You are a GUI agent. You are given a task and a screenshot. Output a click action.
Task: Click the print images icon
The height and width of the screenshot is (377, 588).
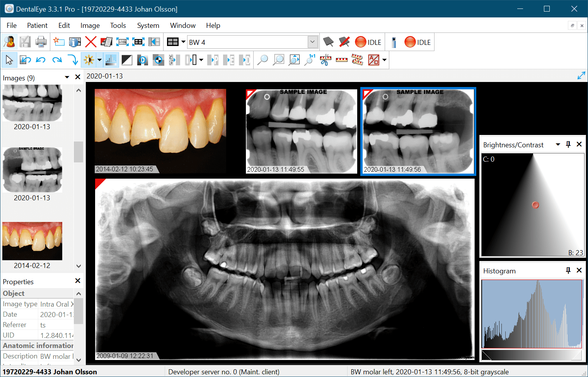tap(41, 42)
